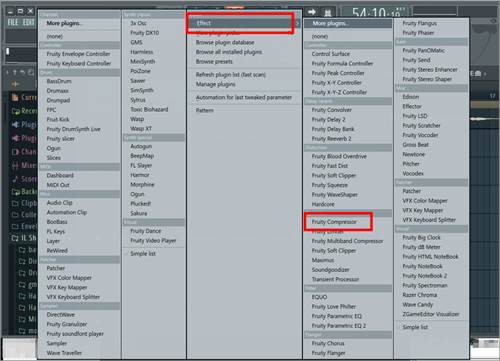
Task: Select Fruity Flangus
Action: pyautogui.click(x=419, y=23)
